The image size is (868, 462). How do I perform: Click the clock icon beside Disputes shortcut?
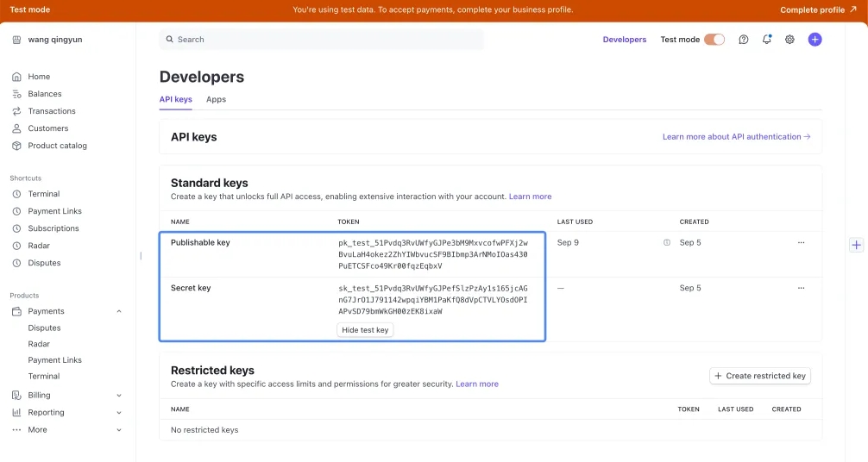16,264
